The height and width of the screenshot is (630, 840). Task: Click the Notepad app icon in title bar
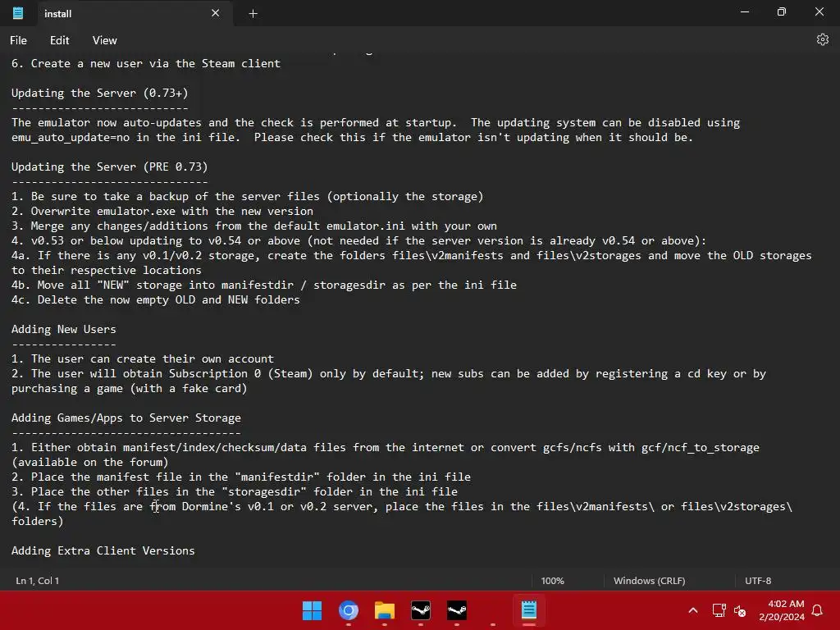pyautogui.click(x=18, y=13)
